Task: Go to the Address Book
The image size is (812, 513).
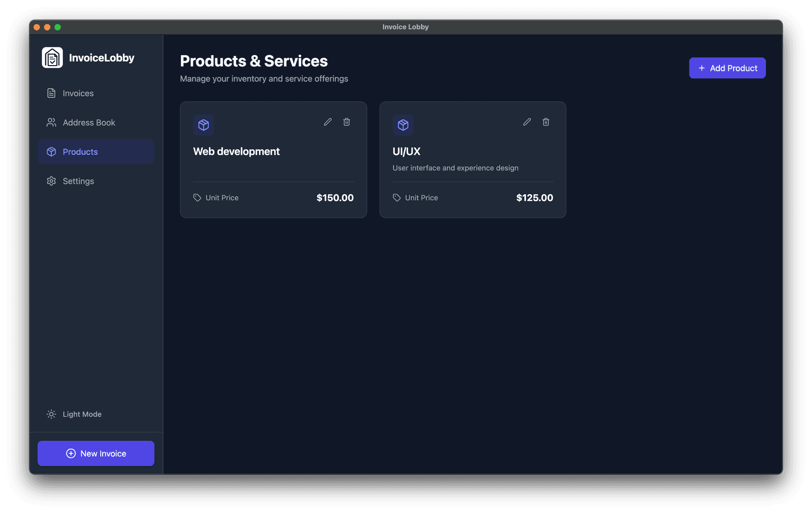Action: click(x=89, y=123)
